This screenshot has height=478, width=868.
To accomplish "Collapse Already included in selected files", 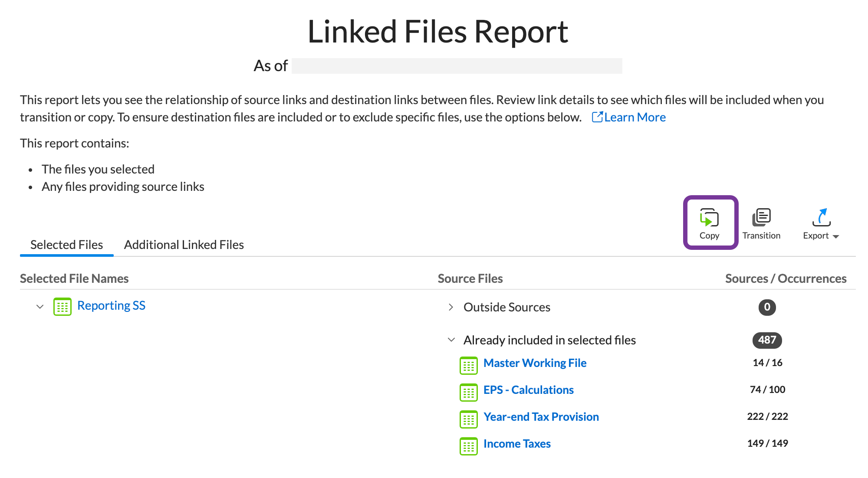I will (451, 340).
